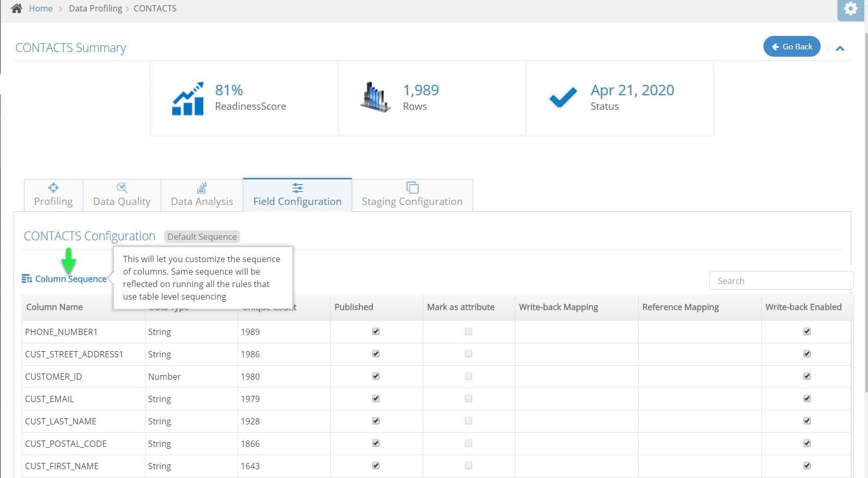
Task: Click the 81% readiness score value
Action: click(x=229, y=90)
